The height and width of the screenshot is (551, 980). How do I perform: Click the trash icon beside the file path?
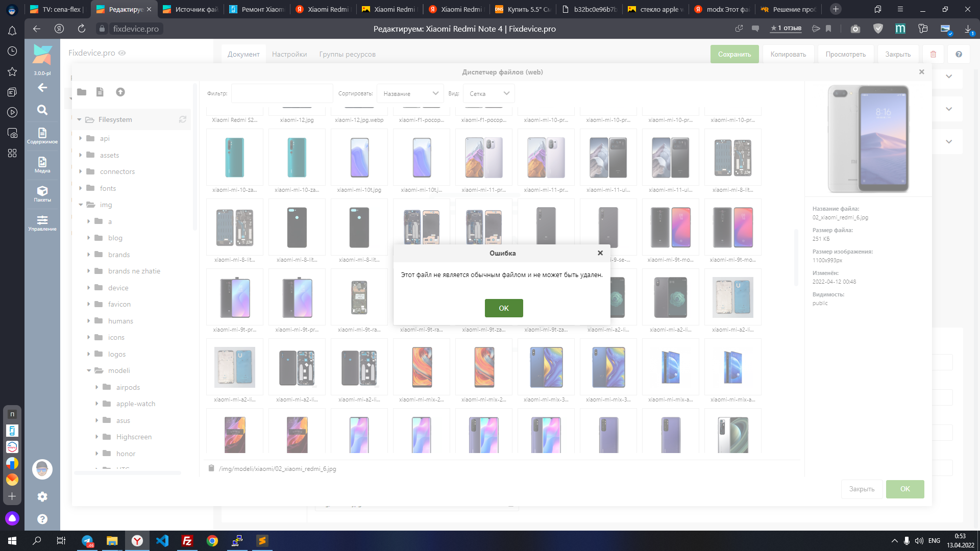pyautogui.click(x=211, y=468)
